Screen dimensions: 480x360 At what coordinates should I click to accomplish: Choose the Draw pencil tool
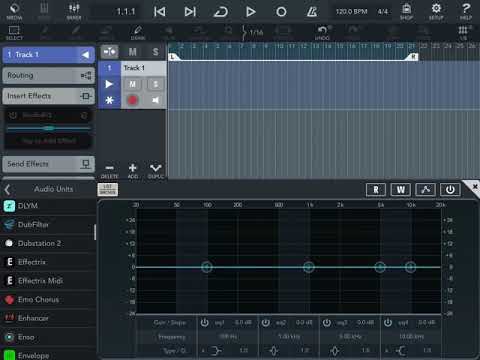(138, 33)
